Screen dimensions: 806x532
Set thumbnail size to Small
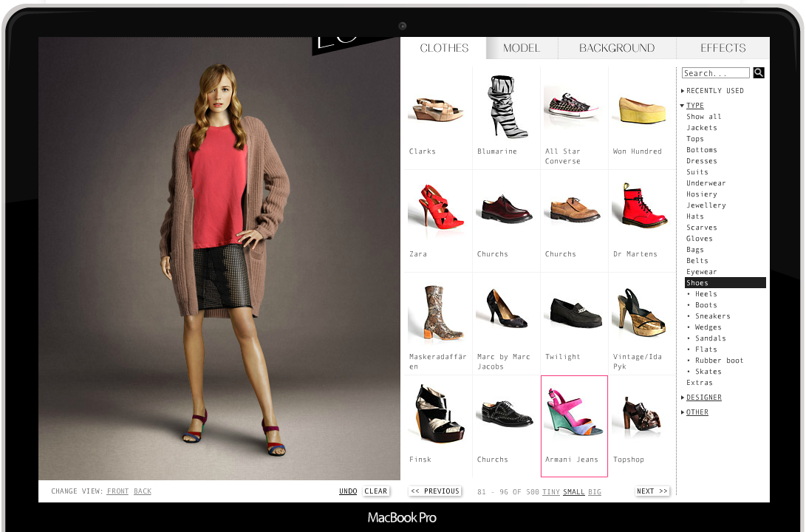pos(574,492)
